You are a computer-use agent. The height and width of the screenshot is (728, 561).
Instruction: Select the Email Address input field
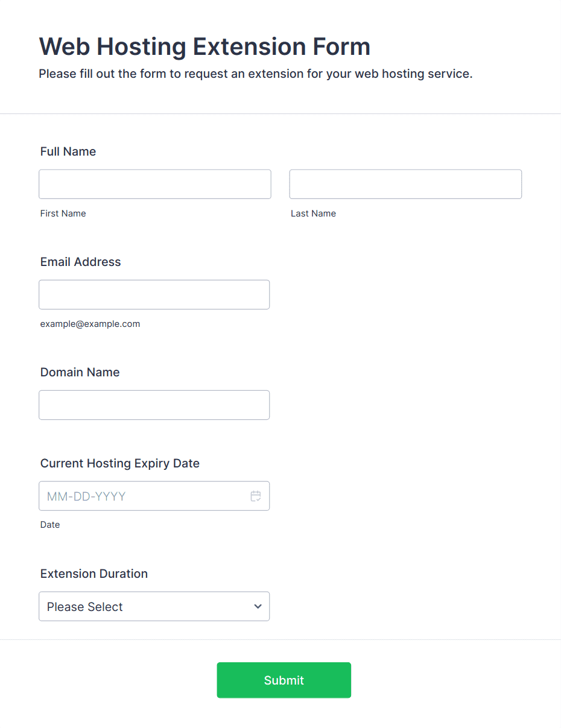tap(154, 294)
